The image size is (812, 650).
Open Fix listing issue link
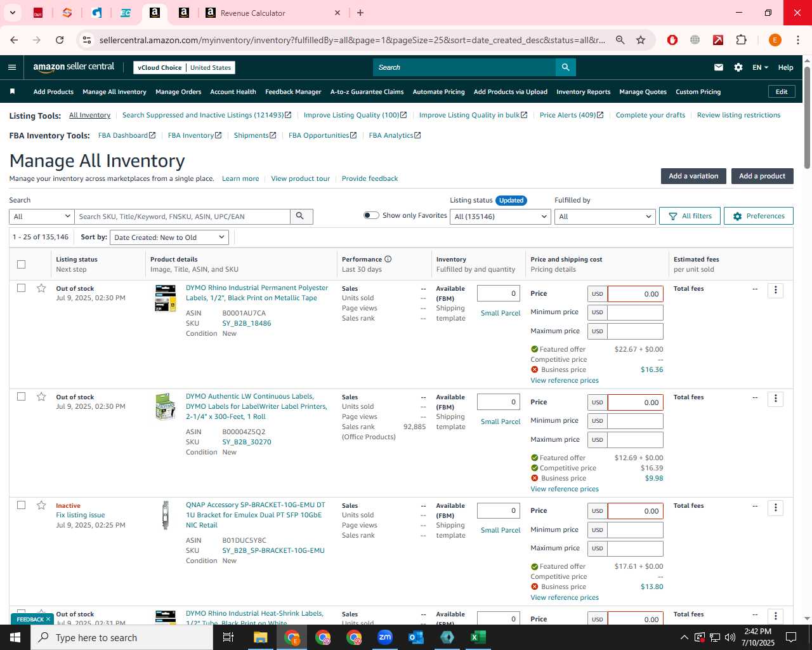[x=81, y=515]
